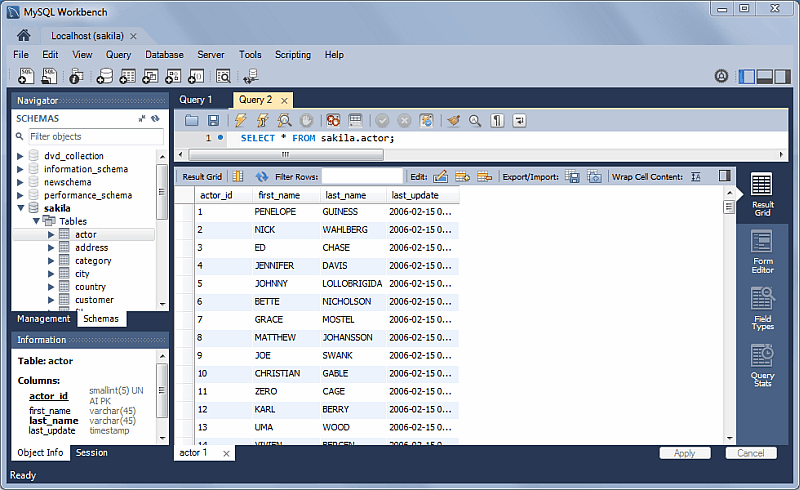Screen dimensions: 800x490
Task: Switch to the Management tab in Navigator
Action: point(43,319)
